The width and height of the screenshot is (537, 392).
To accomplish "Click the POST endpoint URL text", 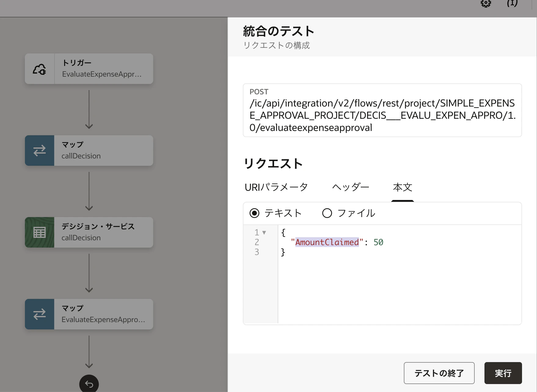I will click(x=382, y=115).
